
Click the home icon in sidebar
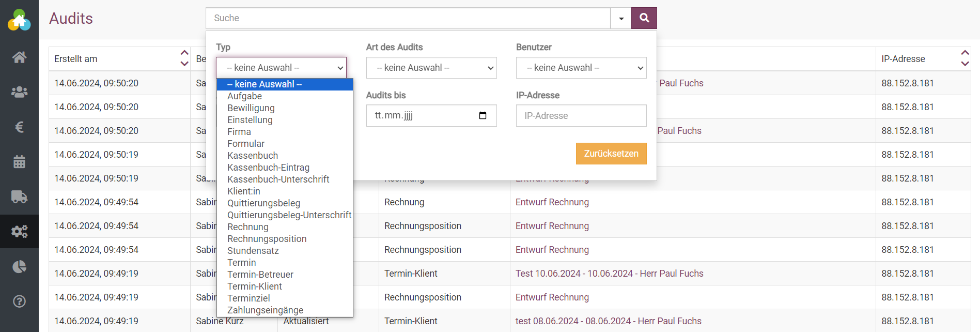tap(19, 57)
